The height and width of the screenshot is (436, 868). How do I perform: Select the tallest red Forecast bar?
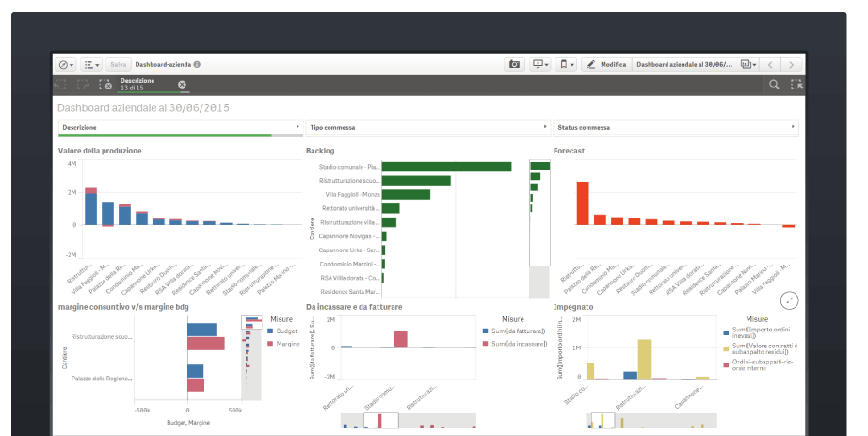(583, 203)
